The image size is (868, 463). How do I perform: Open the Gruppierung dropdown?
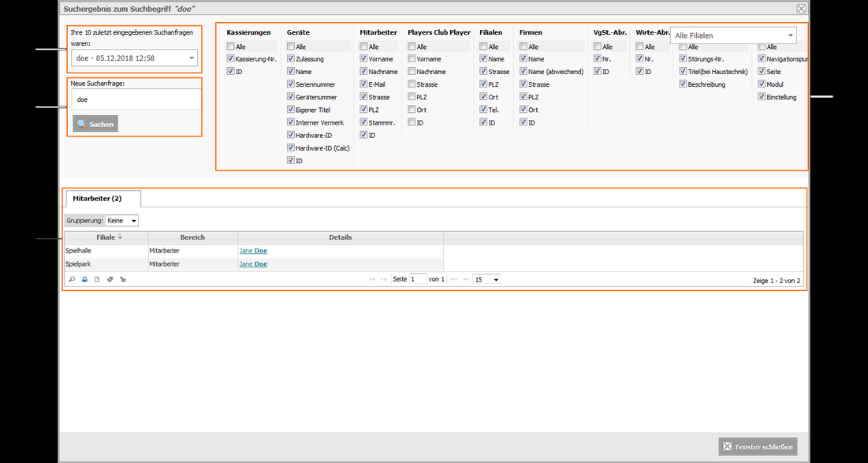click(121, 220)
